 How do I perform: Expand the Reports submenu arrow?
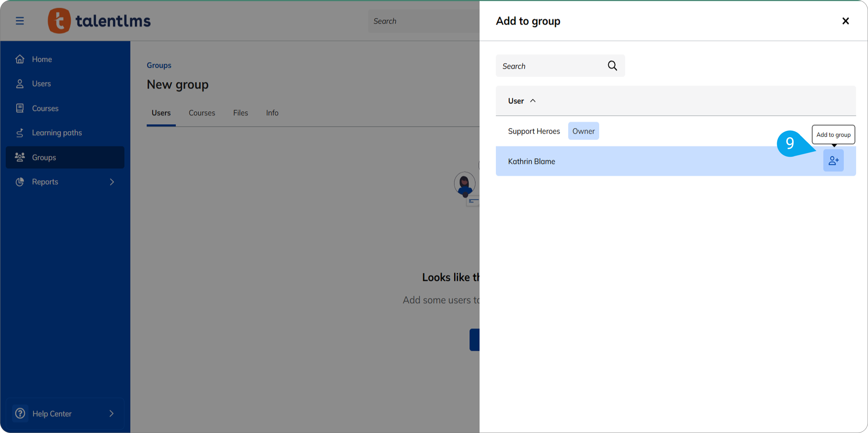[112, 182]
